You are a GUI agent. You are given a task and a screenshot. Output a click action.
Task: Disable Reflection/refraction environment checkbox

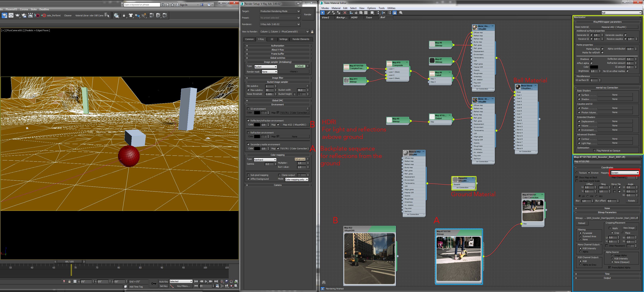[248, 120]
